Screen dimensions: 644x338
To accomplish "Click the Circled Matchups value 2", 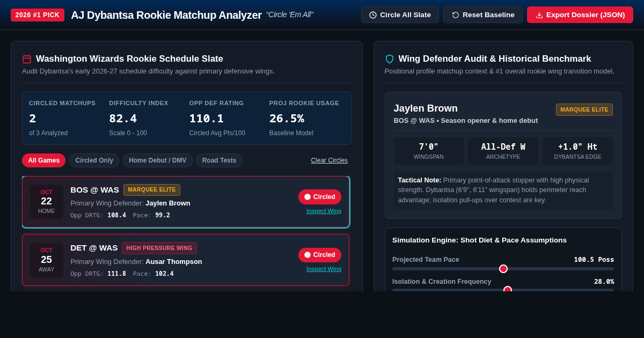I will coord(33,118).
